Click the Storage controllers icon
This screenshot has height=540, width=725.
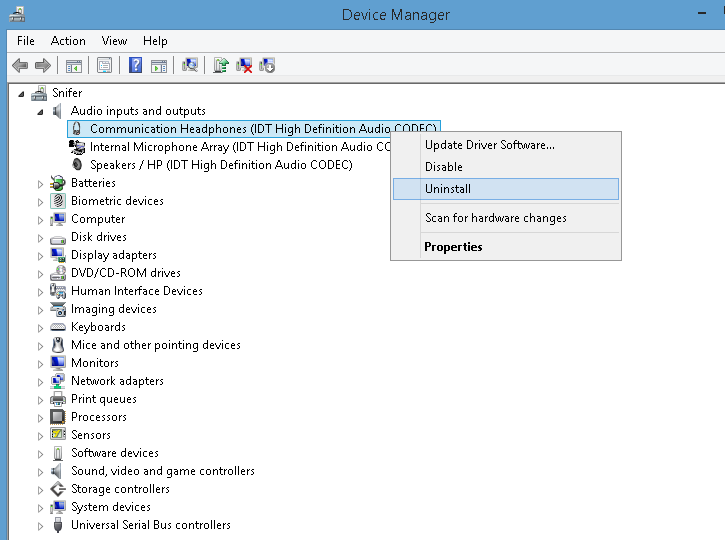(58, 489)
